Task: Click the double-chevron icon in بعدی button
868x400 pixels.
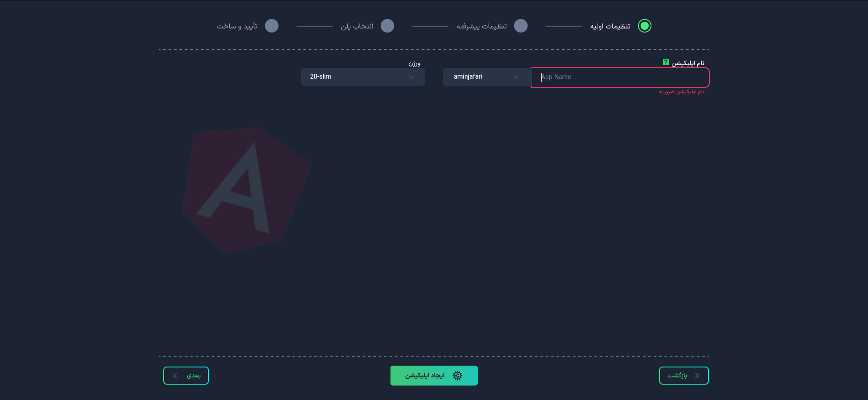Action: 175,376
